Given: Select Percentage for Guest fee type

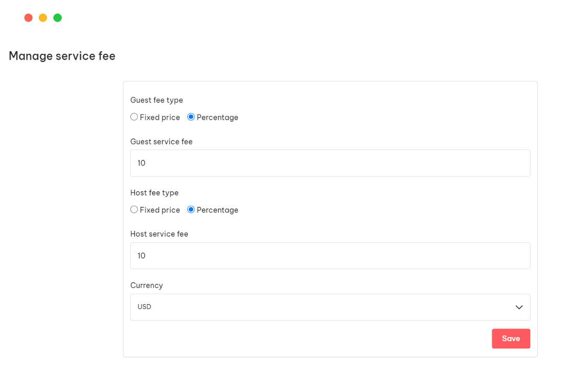Looking at the screenshot, I should click(190, 117).
